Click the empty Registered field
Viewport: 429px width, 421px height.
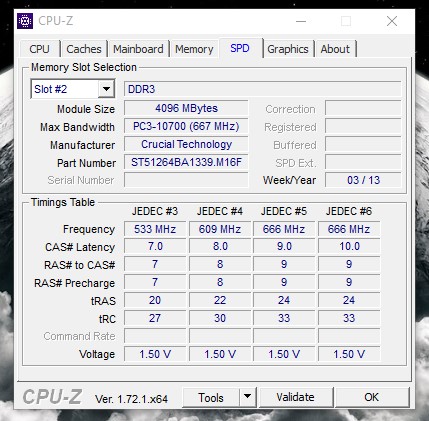[x=363, y=127]
